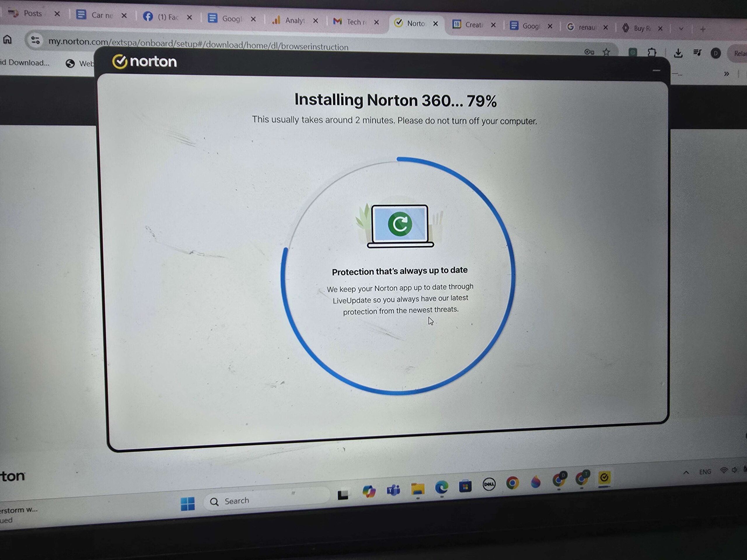Image resolution: width=747 pixels, height=560 pixels.
Task: Open a new browser tab
Action: click(x=703, y=29)
